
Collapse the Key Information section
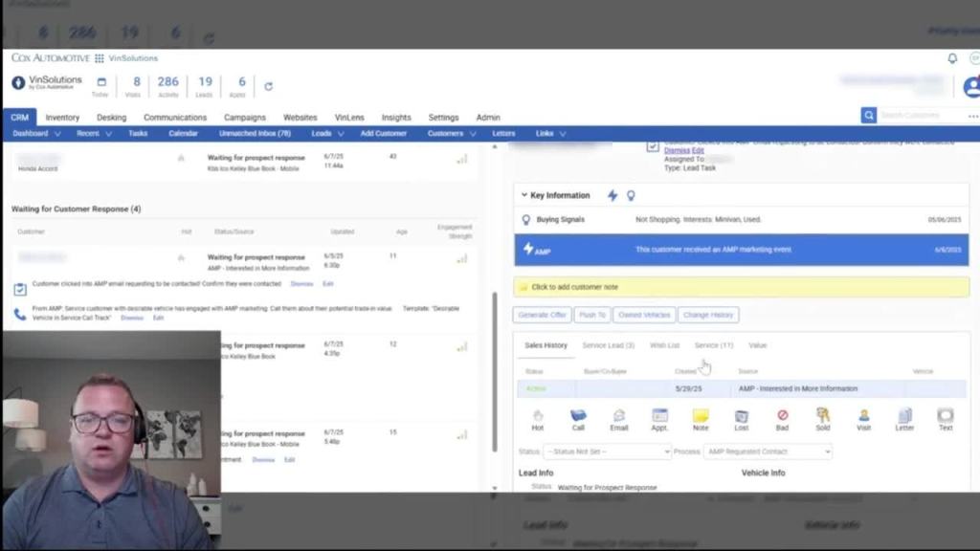point(524,195)
